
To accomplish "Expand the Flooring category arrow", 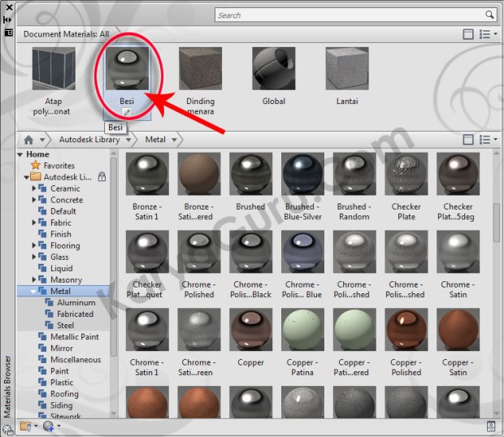I will 34,245.
